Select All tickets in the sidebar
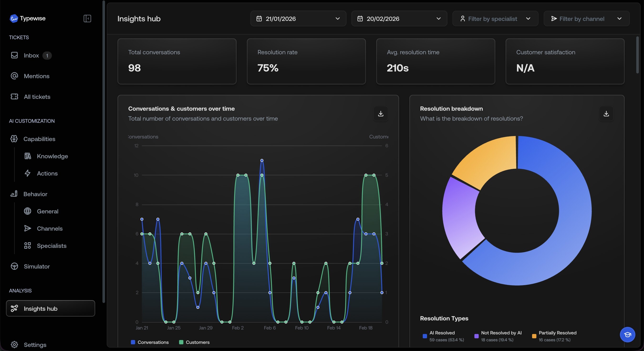 point(37,97)
